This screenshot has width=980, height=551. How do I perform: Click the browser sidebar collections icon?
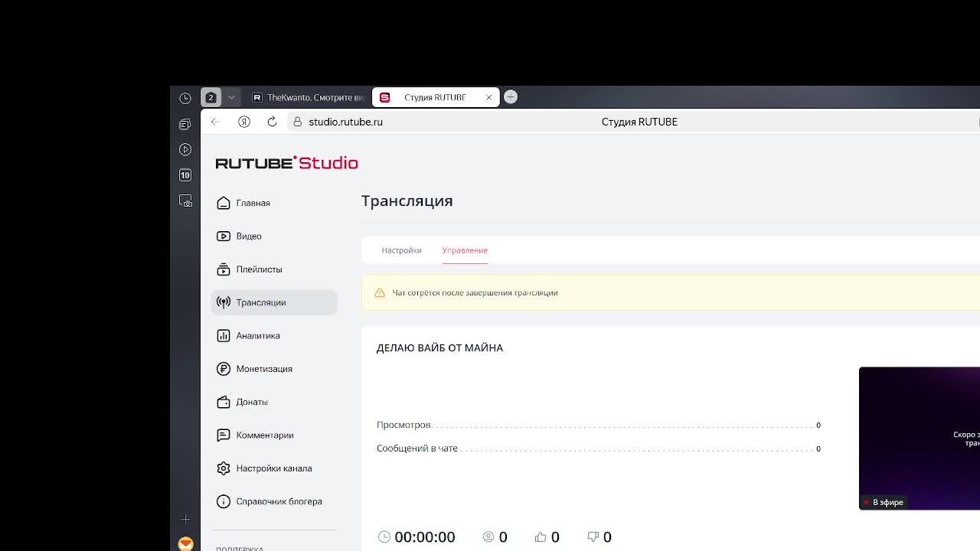(x=185, y=124)
